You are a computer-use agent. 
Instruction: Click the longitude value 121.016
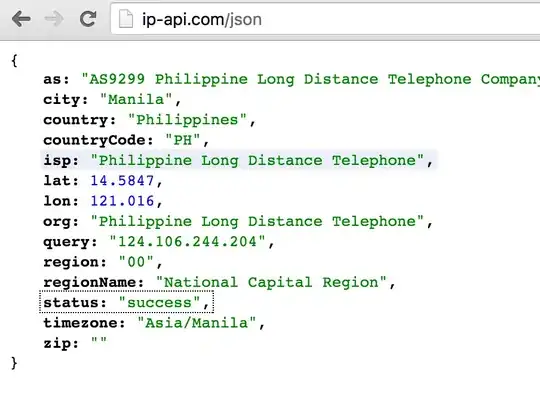(x=122, y=201)
